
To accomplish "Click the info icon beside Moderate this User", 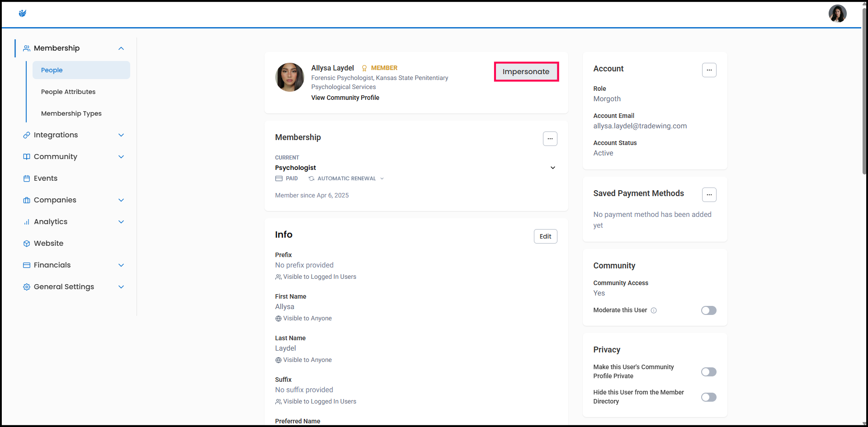I will click(654, 310).
